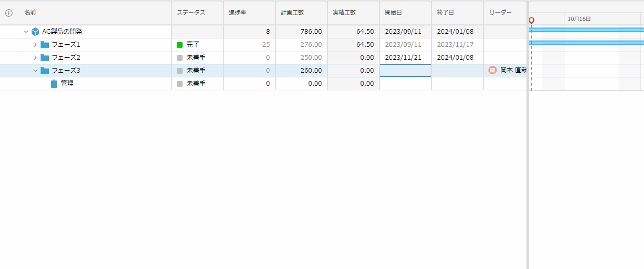Select the フェーズ3 start date cell
Screen dimensions: 644x269
405,71
